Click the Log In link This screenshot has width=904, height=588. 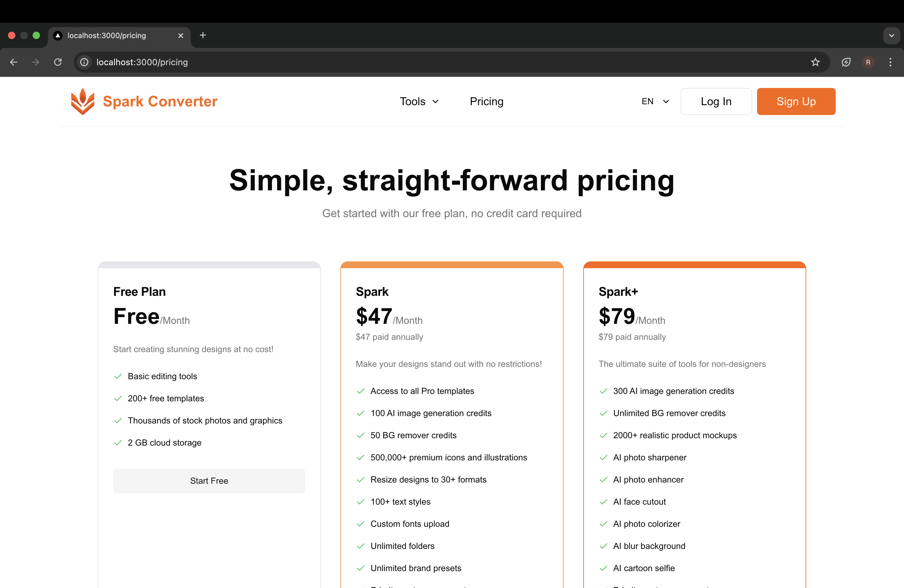coord(716,101)
